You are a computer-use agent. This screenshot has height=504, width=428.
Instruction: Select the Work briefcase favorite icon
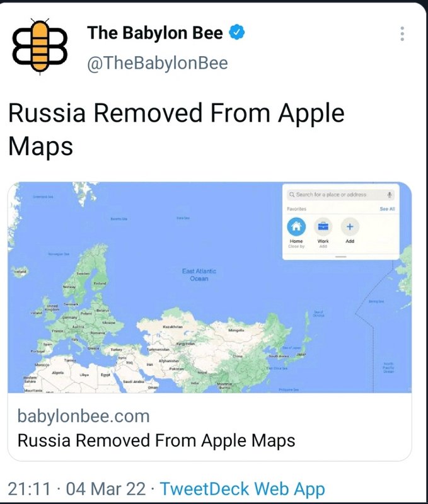[x=323, y=226]
